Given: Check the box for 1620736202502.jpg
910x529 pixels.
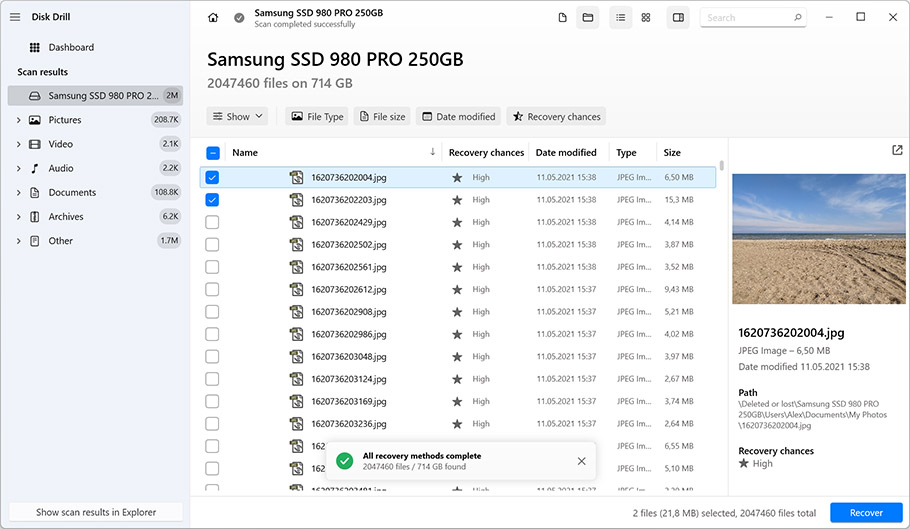Looking at the screenshot, I should pyautogui.click(x=212, y=245).
